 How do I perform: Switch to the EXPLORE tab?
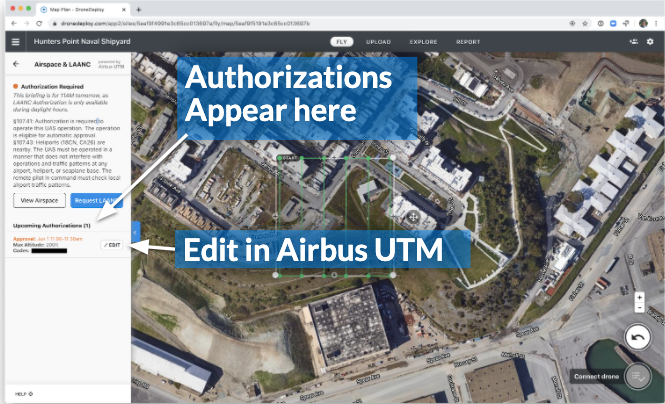pos(423,42)
